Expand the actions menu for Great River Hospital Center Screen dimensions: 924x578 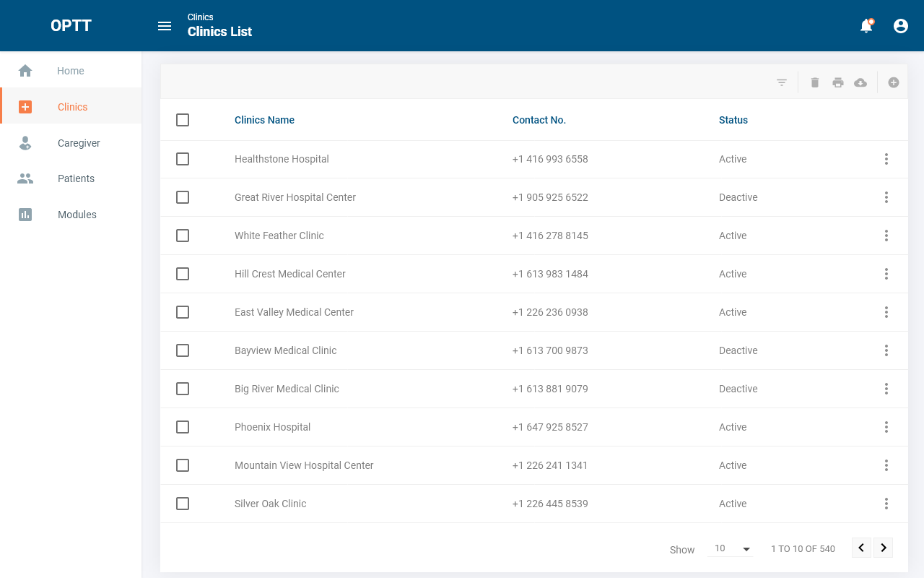[x=886, y=197]
